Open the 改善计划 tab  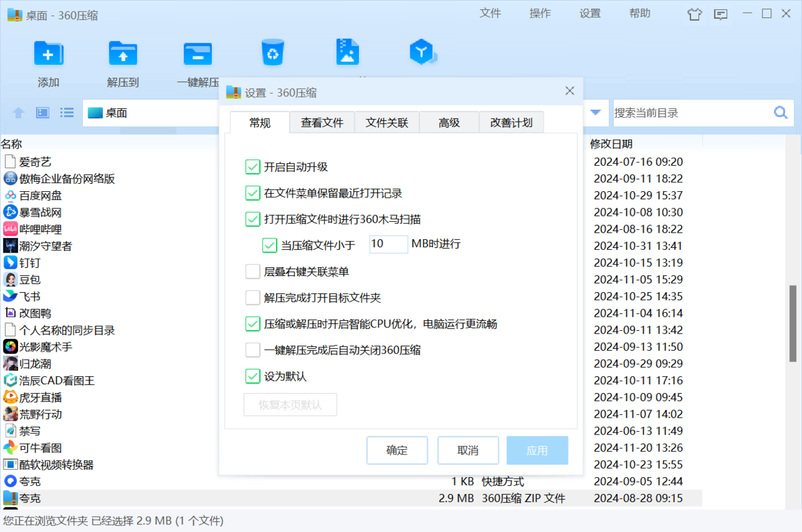(x=511, y=122)
